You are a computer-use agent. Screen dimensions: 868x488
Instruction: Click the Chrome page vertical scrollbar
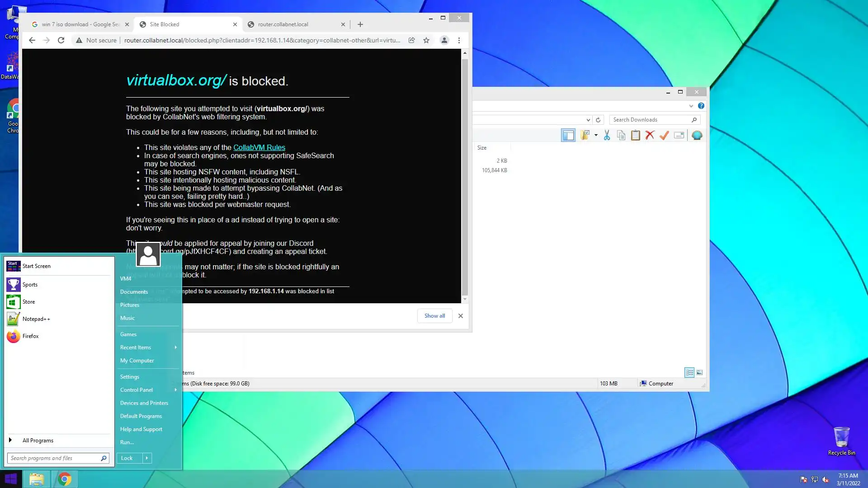point(465,176)
